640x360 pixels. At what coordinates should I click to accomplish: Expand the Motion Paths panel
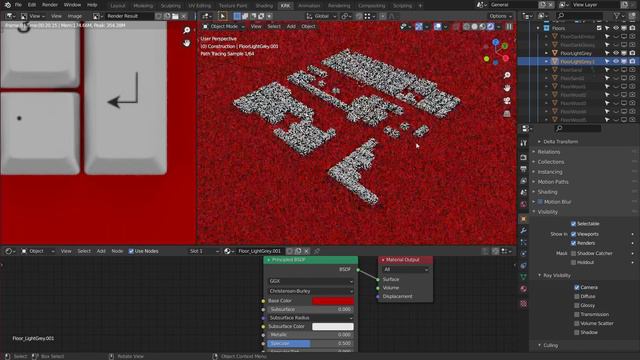click(x=552, y=182)
